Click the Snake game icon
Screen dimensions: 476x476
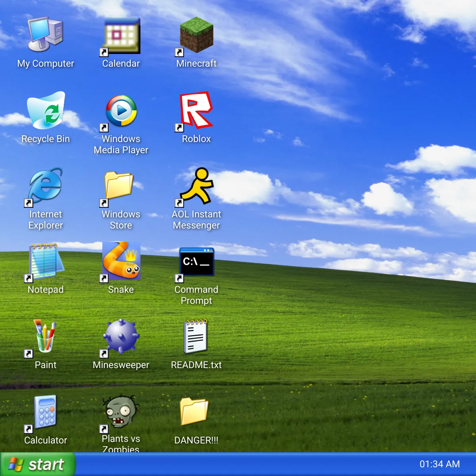pos(121,261)
